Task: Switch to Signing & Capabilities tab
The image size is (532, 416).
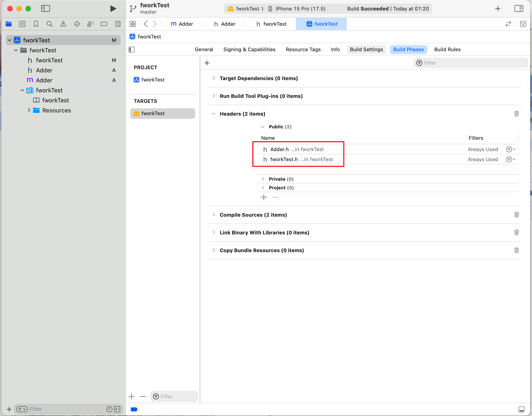Action: [249, 50]
